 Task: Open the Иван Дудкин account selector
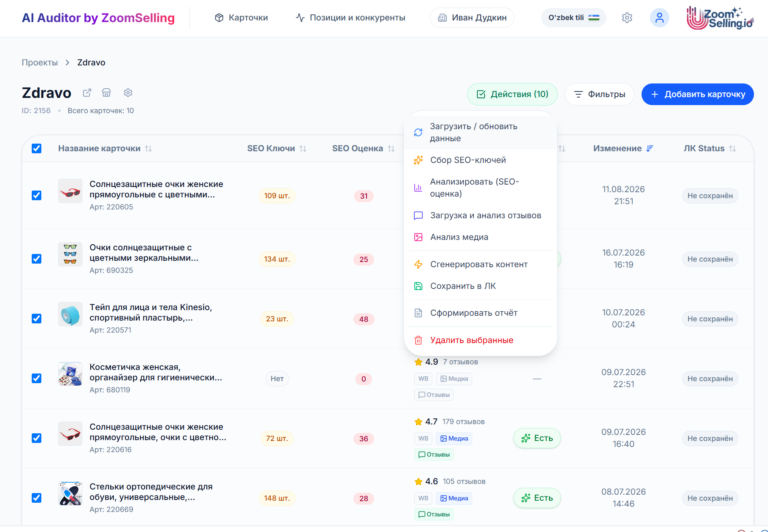[472, 18]
